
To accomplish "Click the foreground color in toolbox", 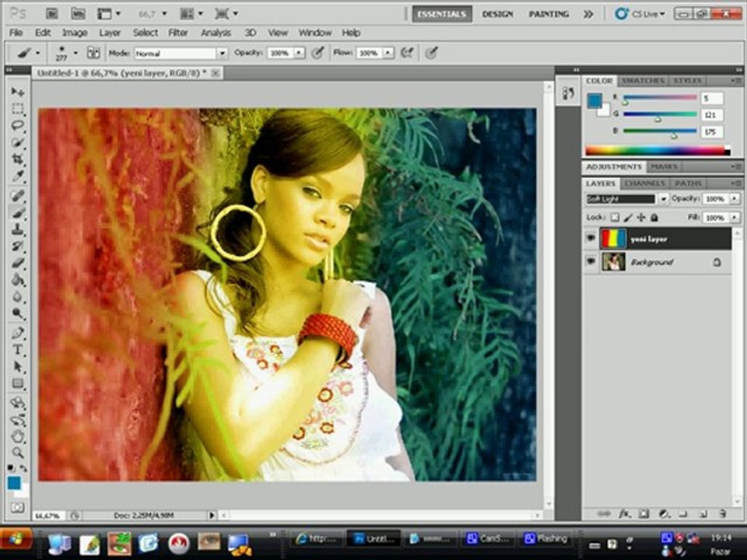I will pos(14,483).
